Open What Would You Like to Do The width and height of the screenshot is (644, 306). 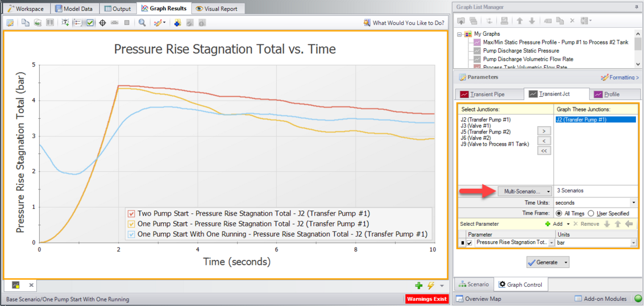[404, 23]
